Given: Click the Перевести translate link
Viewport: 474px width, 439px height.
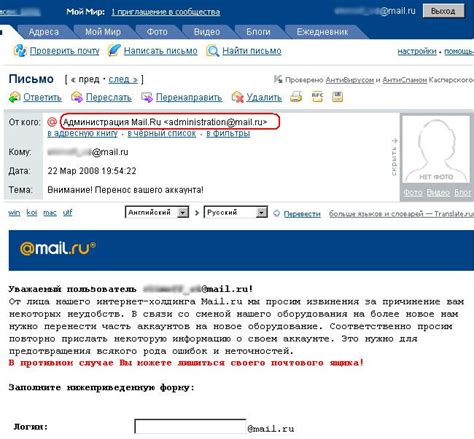Looking at the screenshot, I should [x=302, y=214].
